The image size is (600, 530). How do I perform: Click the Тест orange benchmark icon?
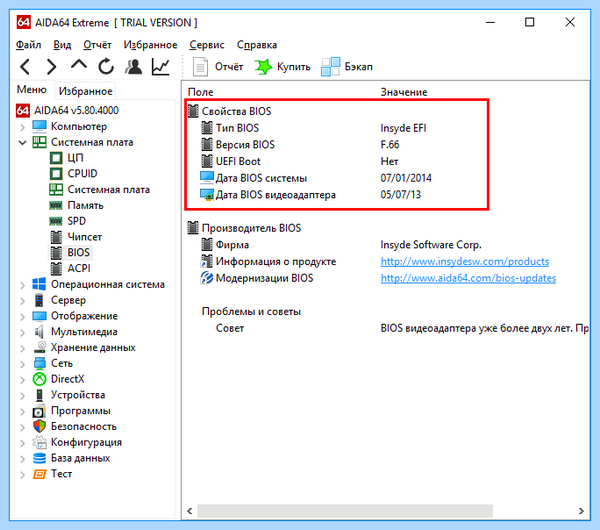tap(39, 474)
